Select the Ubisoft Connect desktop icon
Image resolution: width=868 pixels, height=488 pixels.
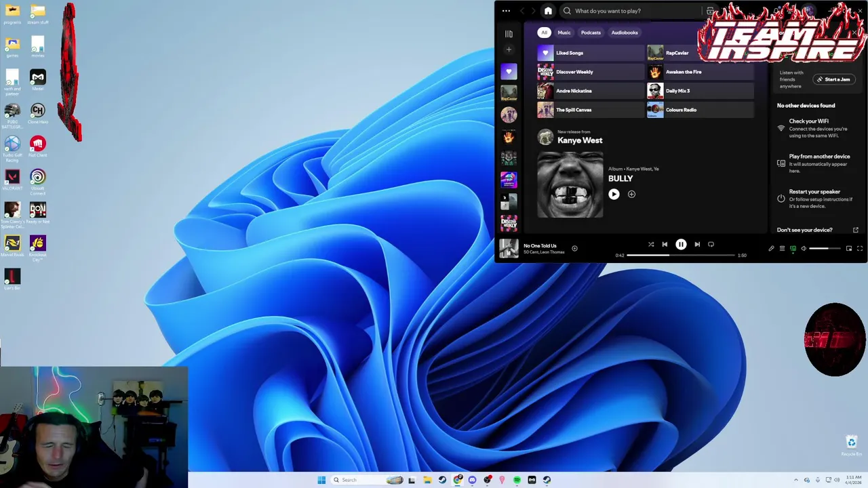tap(38, 182)
